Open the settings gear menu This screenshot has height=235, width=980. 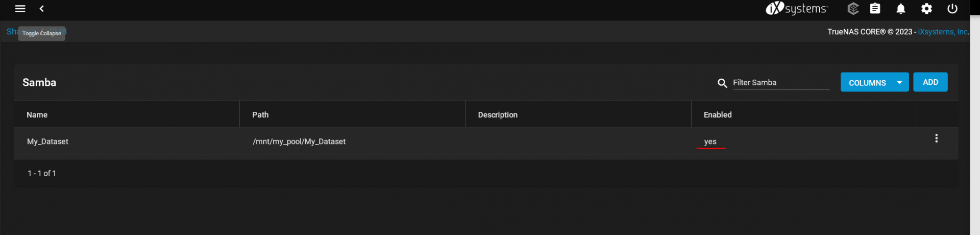926,9
